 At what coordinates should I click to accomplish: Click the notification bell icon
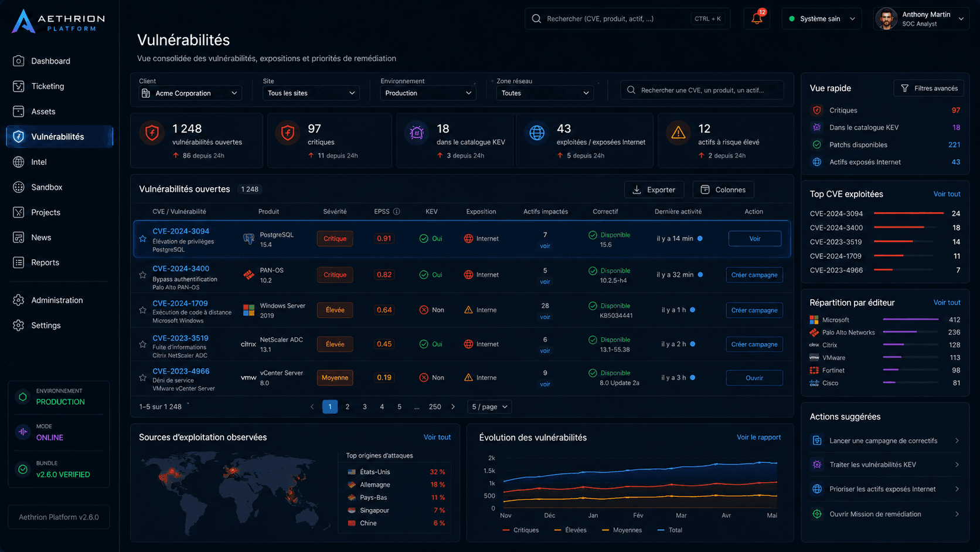click(757, 19)
